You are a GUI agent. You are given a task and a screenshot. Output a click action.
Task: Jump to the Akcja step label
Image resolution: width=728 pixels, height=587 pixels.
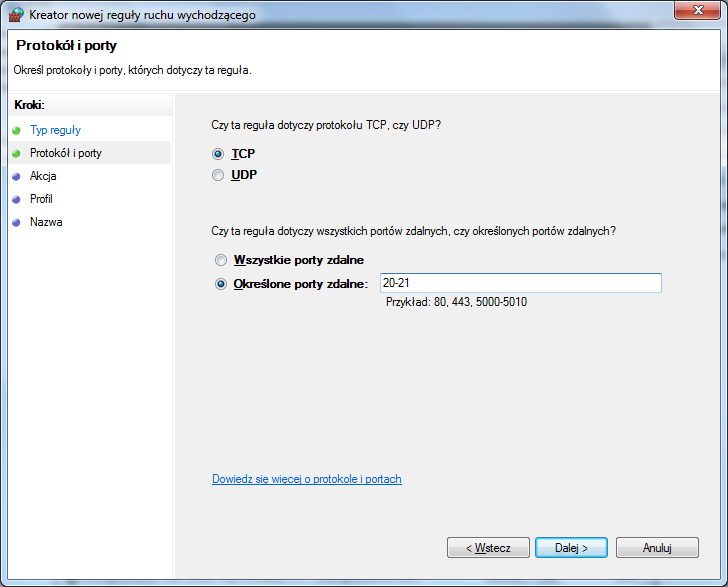point(43,176)
